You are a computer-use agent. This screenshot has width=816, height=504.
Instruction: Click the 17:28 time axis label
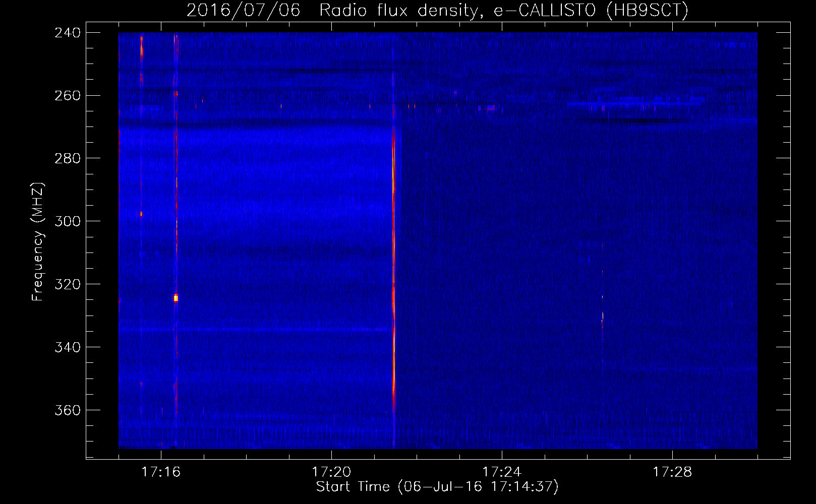click(672, 472)
